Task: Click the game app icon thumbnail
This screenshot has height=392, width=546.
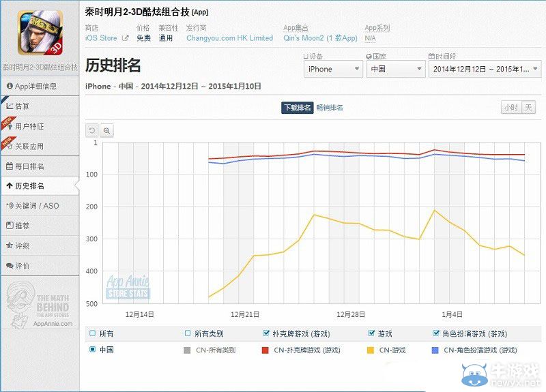Action: click(40, 33)
